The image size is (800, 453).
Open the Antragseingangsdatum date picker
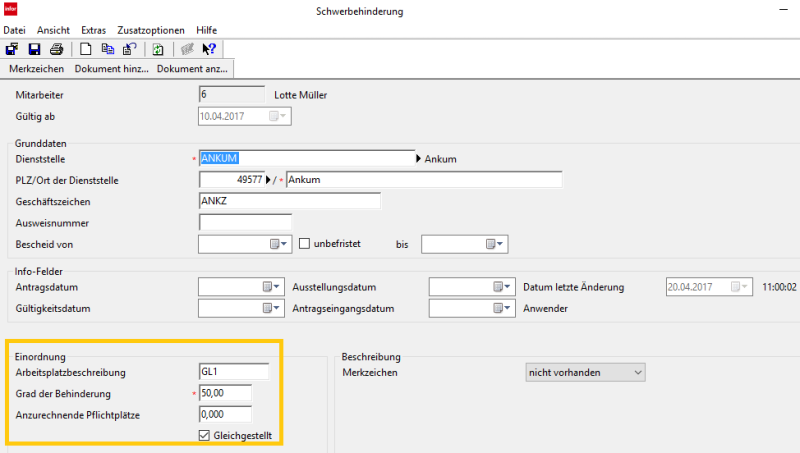(502, 308)
